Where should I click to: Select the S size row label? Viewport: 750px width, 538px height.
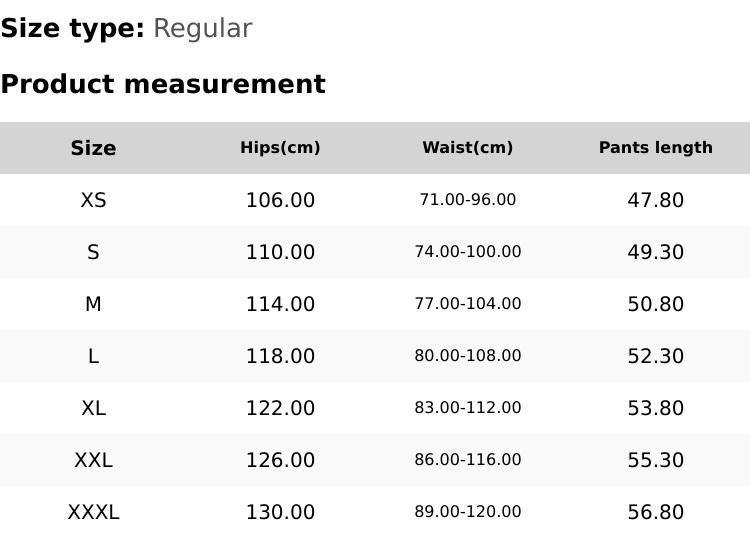tap(93, 252)
